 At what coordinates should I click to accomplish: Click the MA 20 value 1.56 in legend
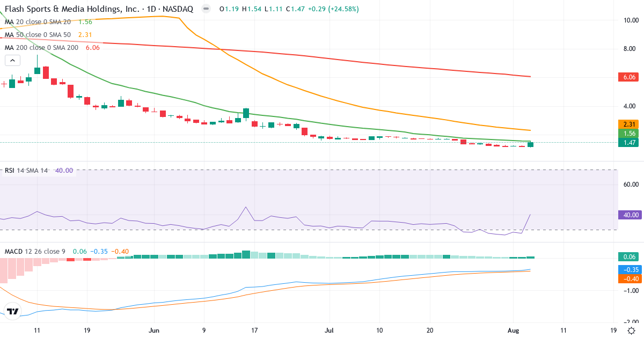pos(85,22)
